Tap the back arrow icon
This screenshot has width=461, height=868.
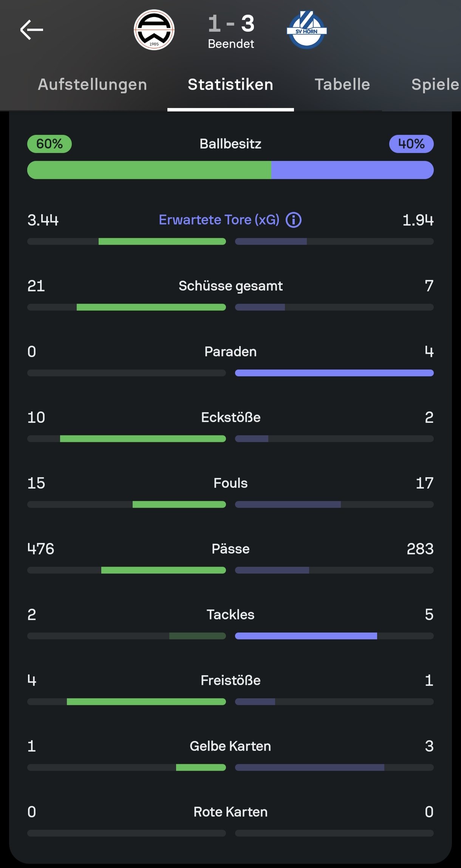tap(32, 30)
